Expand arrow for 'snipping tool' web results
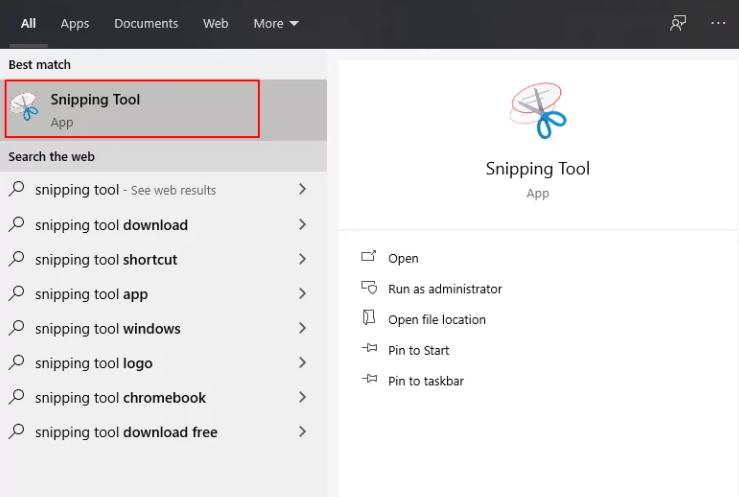739x497 pixels. pos(303,189)
